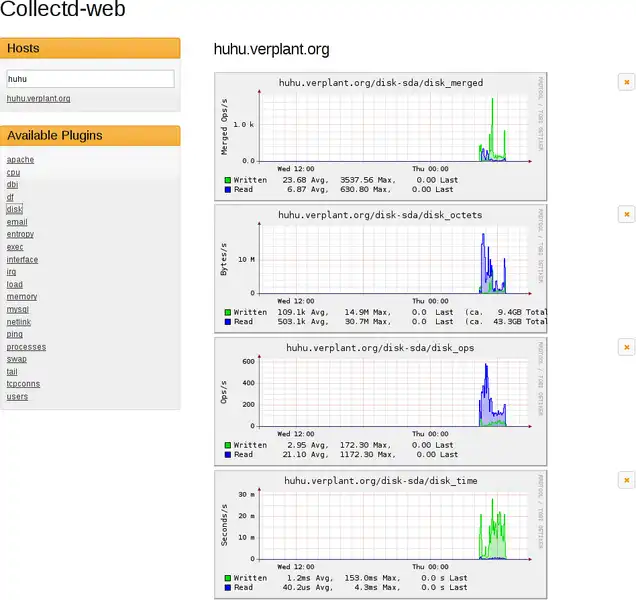Select the netlink plugin
The height and width of the screenshot is (600, 636).
(19, 322)
